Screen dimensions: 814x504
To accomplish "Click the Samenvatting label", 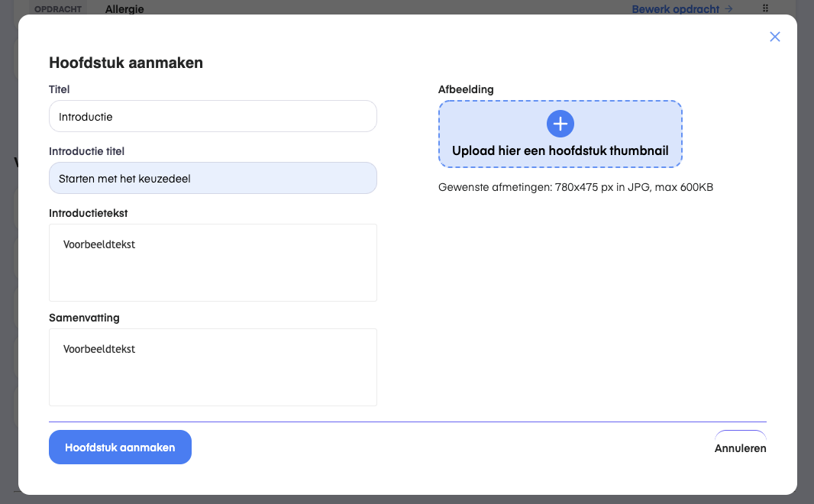I will click(x=84, y=318).
